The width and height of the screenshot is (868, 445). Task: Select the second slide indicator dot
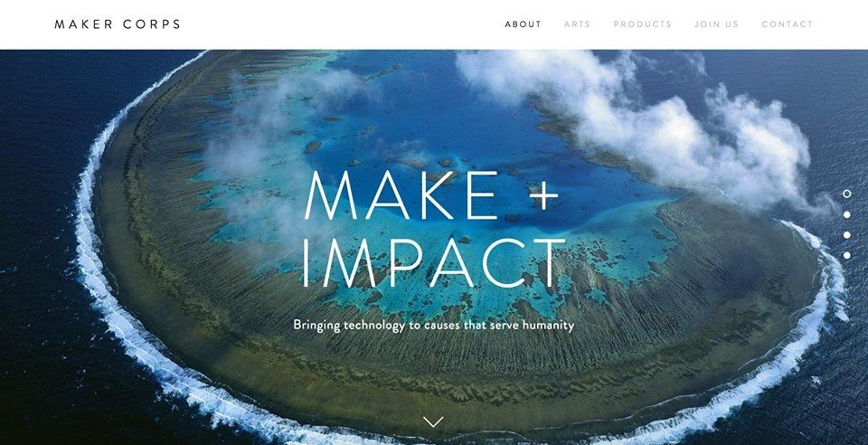(846, 214)
